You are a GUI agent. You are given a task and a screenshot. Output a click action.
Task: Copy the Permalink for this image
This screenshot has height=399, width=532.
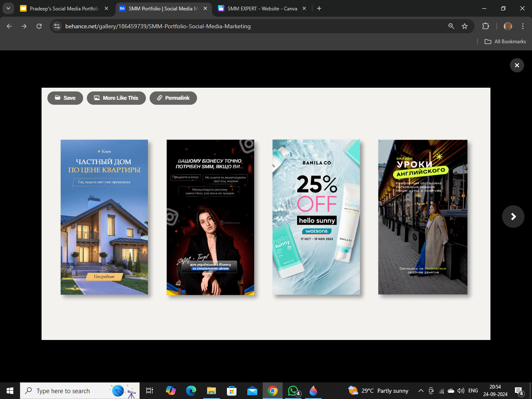pyautogui.click(x=173, y=98)
